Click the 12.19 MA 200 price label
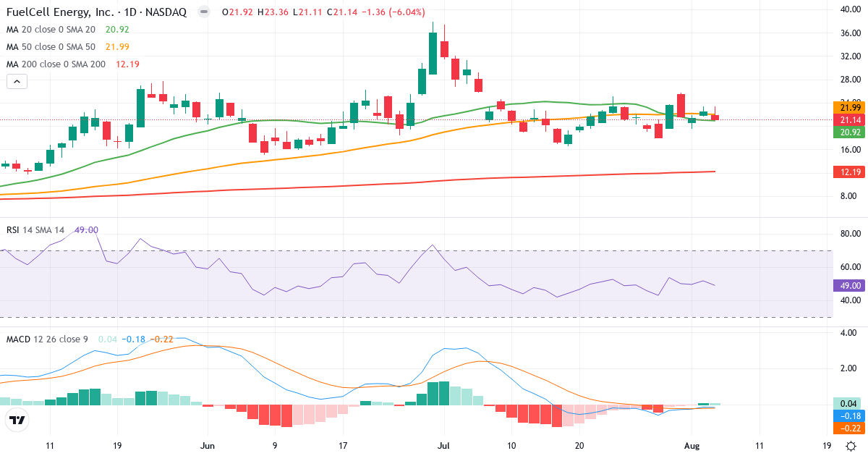Viewport: 868px width, 456px height. coord(849,172)
